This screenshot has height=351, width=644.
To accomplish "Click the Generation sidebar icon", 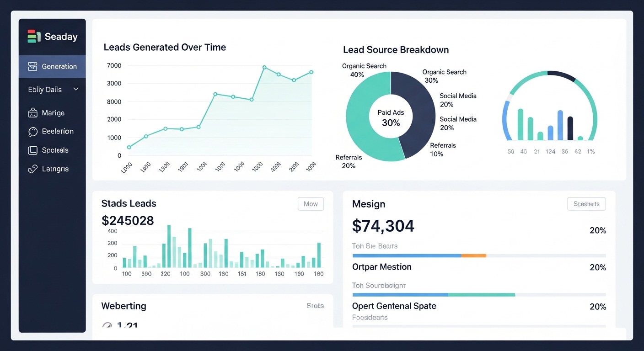I will (32, 66).
